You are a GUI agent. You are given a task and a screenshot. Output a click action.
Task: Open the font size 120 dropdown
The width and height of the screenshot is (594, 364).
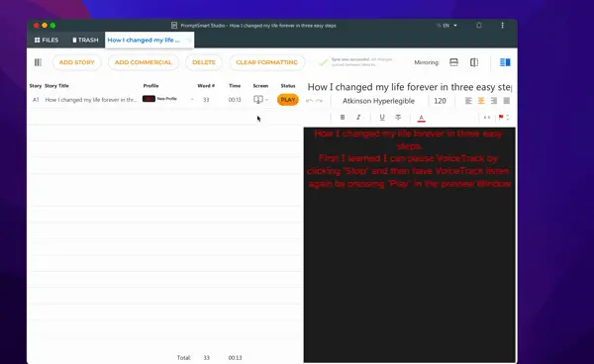point(440,101)
